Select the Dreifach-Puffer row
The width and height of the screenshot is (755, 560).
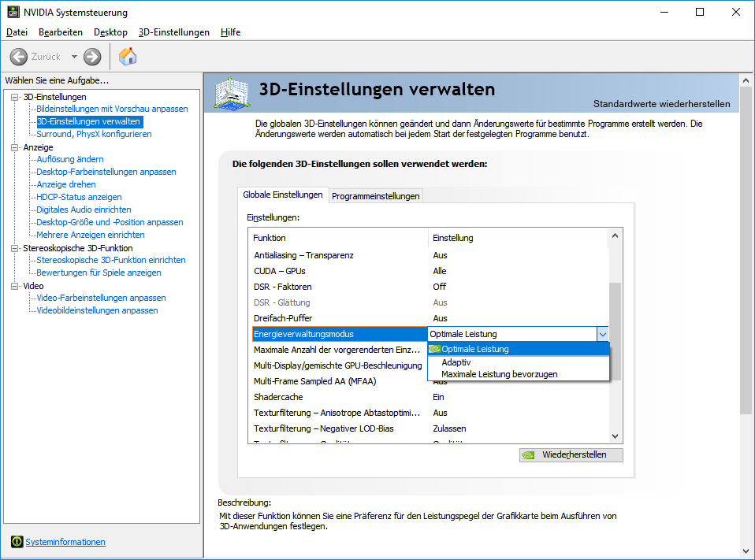[429, 318]
